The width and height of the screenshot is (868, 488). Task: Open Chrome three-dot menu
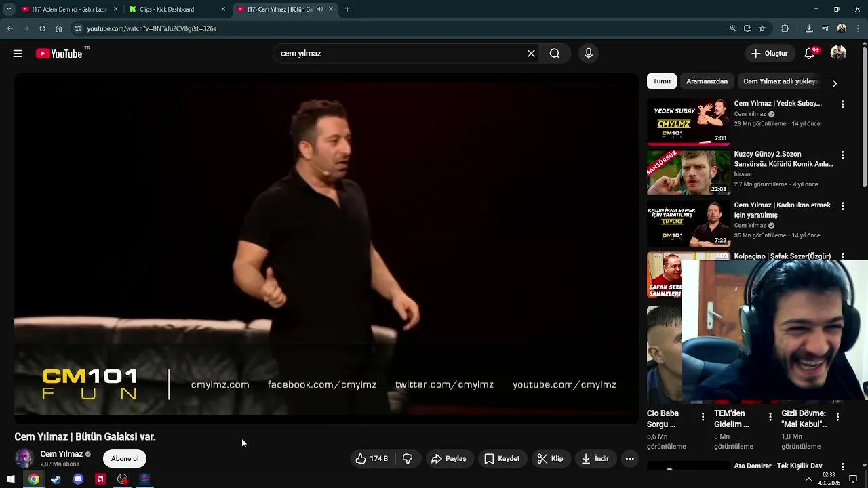click(x=859, y=28)
